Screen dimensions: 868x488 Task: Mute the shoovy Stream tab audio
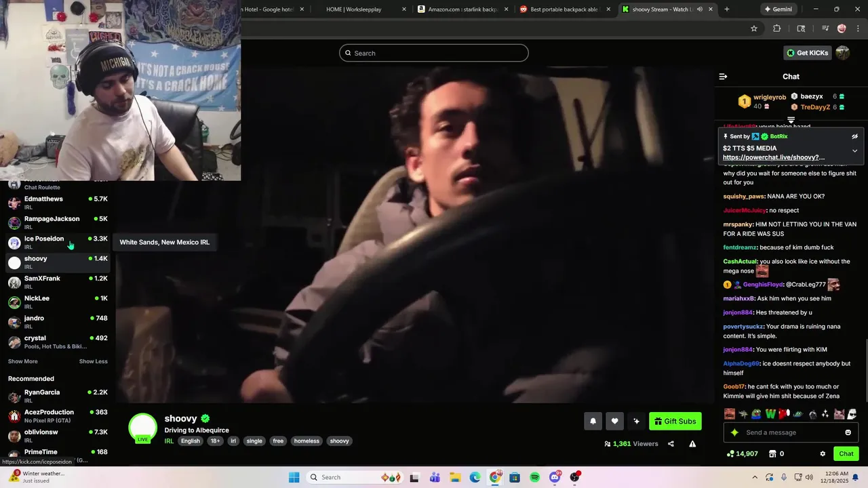click(x=699, y=9)
